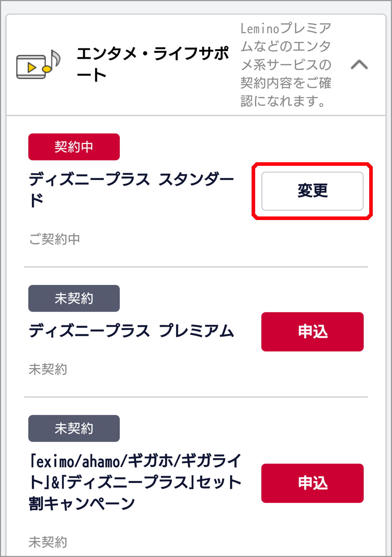392x557 pixels.
Task: Click the separator line under section header
Action: pyautogui.click(x=196, y=116)
